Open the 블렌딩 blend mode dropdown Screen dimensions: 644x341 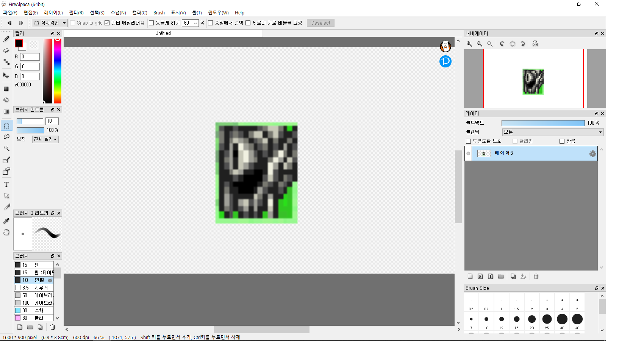point(553,132)
